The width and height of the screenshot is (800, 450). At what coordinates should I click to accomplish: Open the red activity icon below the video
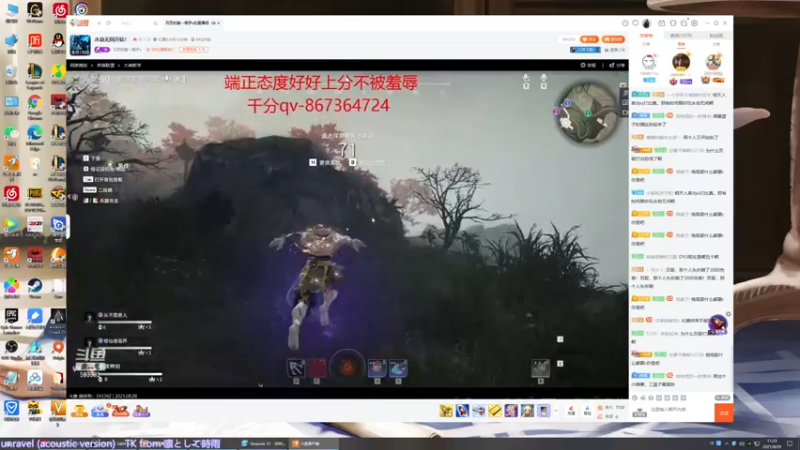tap(120, 411)
